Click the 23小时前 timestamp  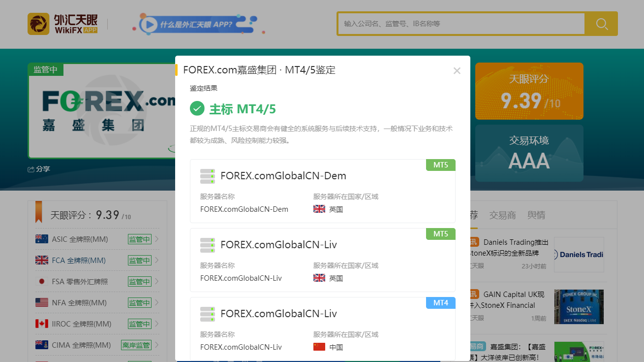(x=534, y=266)
